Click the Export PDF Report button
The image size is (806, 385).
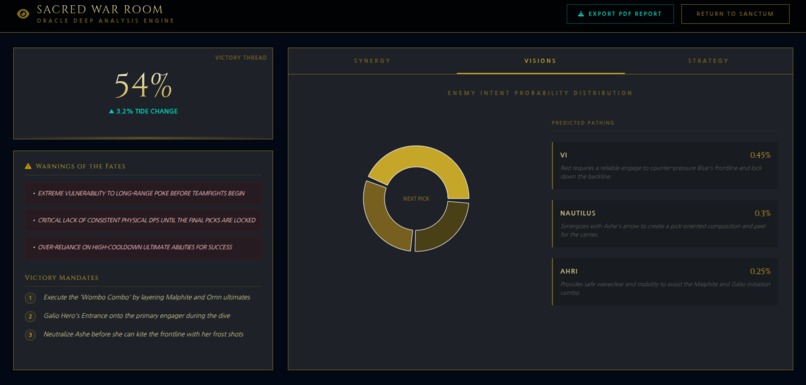620,14
